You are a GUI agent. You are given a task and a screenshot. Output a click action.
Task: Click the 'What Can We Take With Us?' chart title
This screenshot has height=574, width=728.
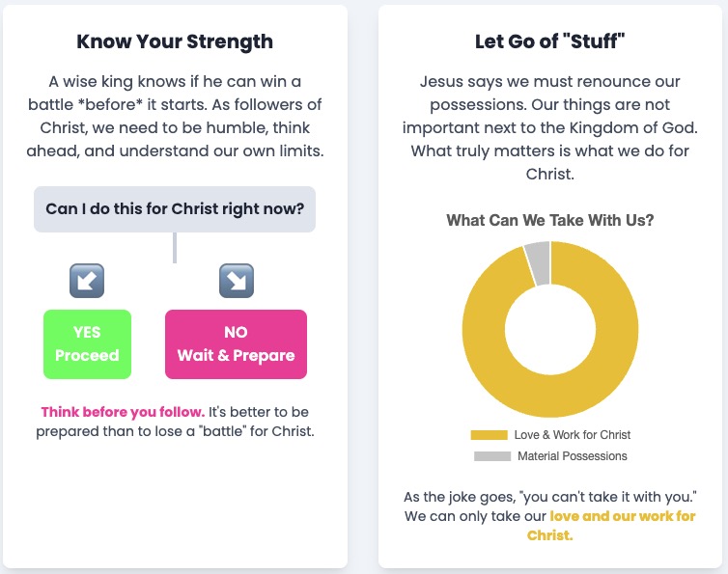click(550, 220)
